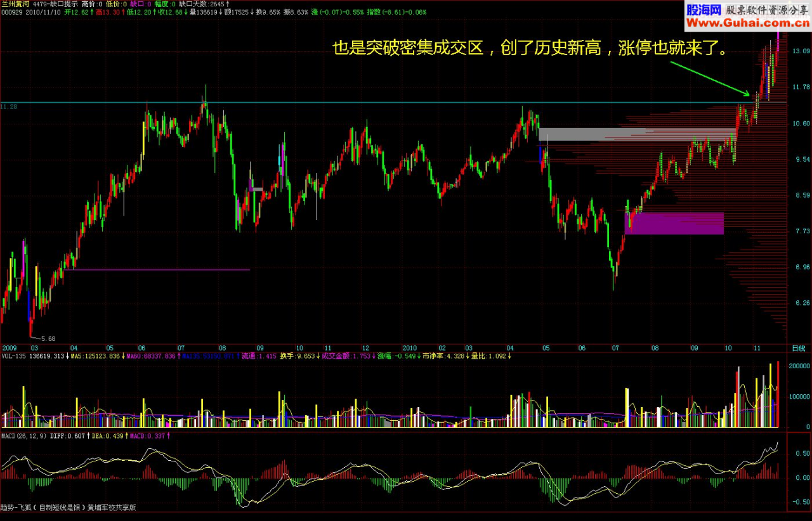Click the 0.50 MACD axis label
This screenshot has height=521, width=812.
802,454
